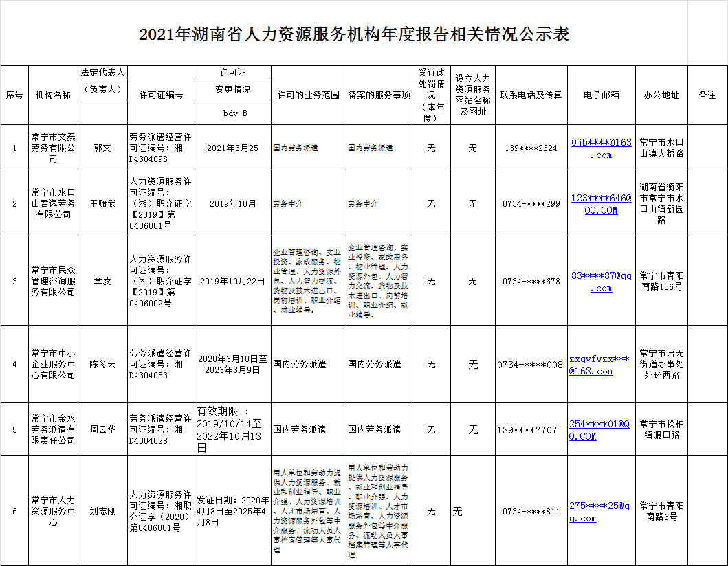Open email link 0jb****@163.com
The width and height of the screenshot is (728, 566).
[x=602, y=148]
